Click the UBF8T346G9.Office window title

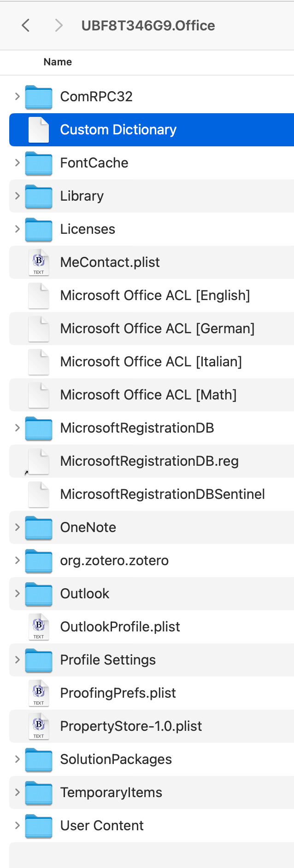click(148, 25)
